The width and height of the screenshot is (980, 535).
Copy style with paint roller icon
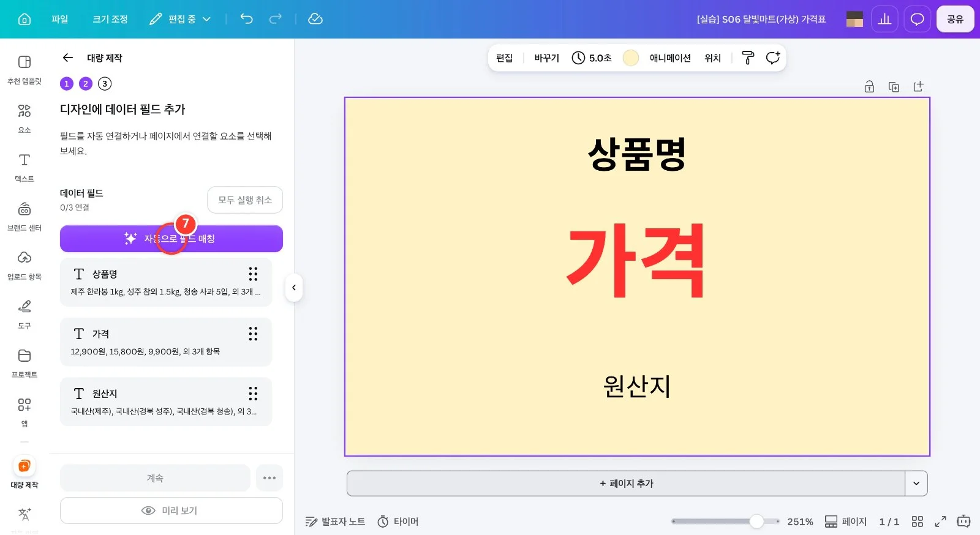[x=748, y=58]
